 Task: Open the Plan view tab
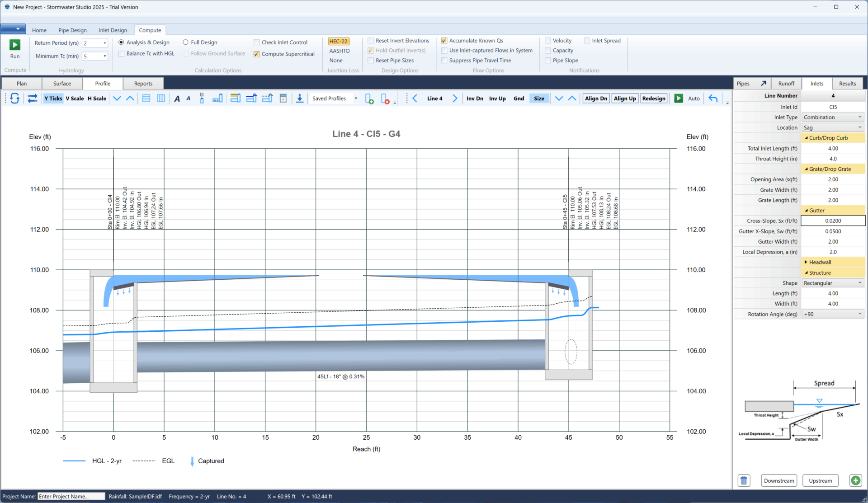(22, 84)
